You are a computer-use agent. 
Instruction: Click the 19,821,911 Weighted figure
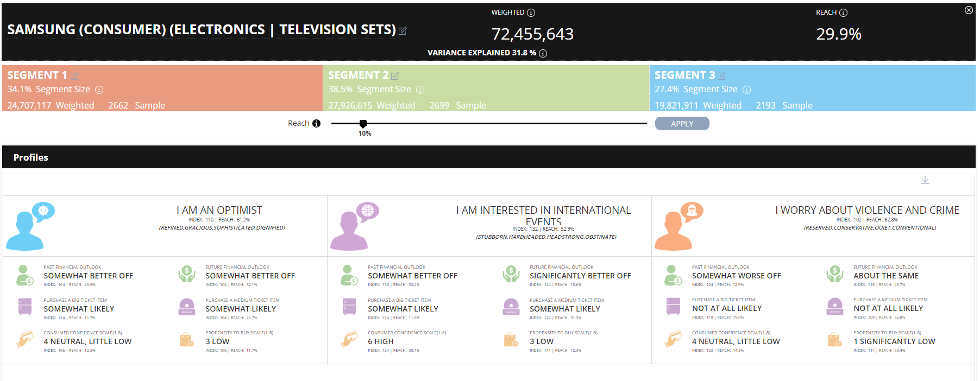click(x=698, y=105)
